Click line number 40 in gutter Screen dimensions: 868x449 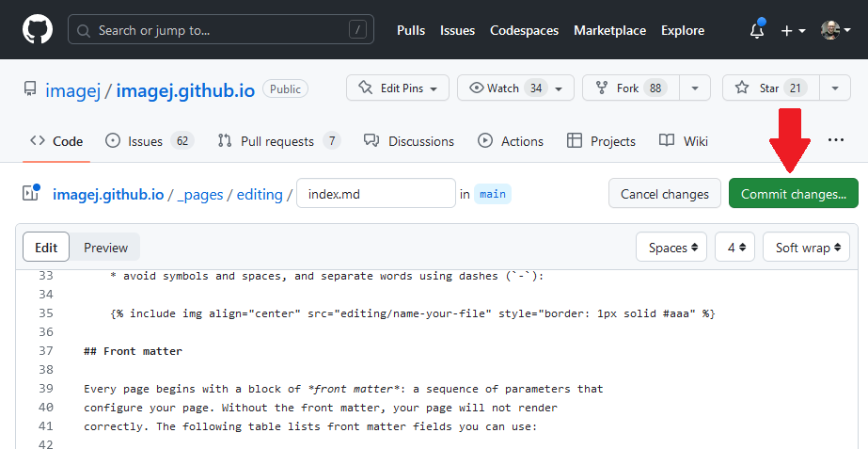(46, 408)
